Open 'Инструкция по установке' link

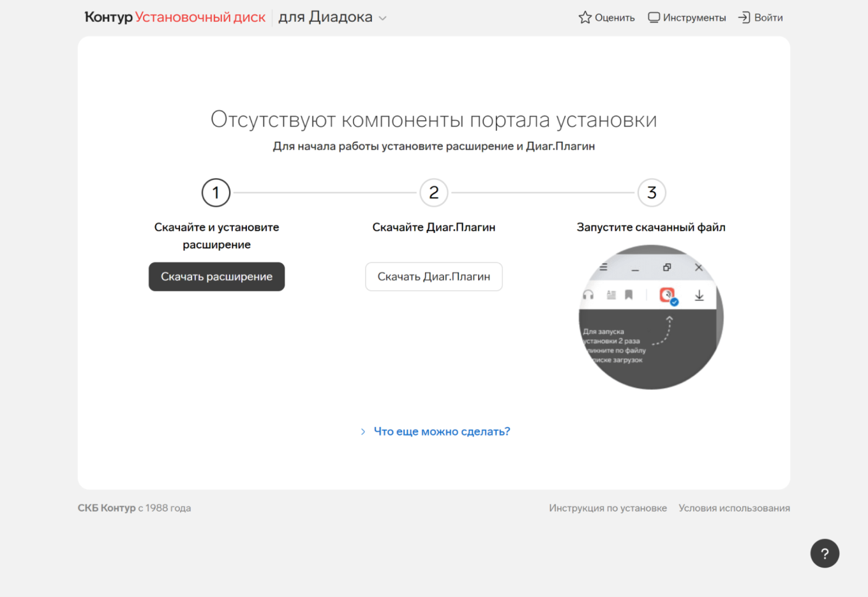pyautogui.click(x=608, y=508)
